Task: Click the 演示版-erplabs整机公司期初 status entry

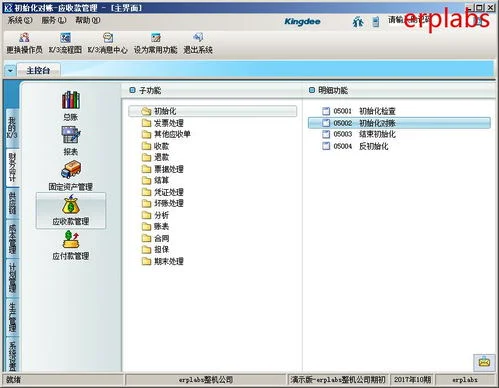Action: 338,380
